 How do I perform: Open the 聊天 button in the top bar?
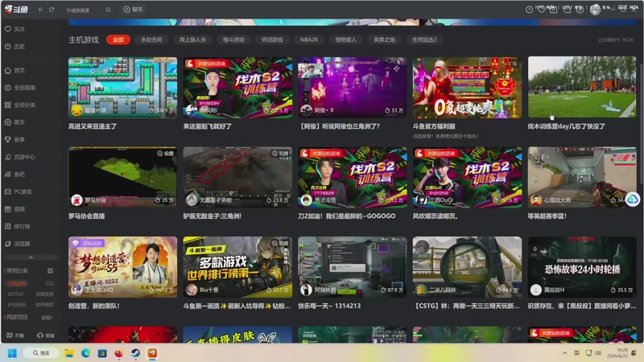point(133,10)
